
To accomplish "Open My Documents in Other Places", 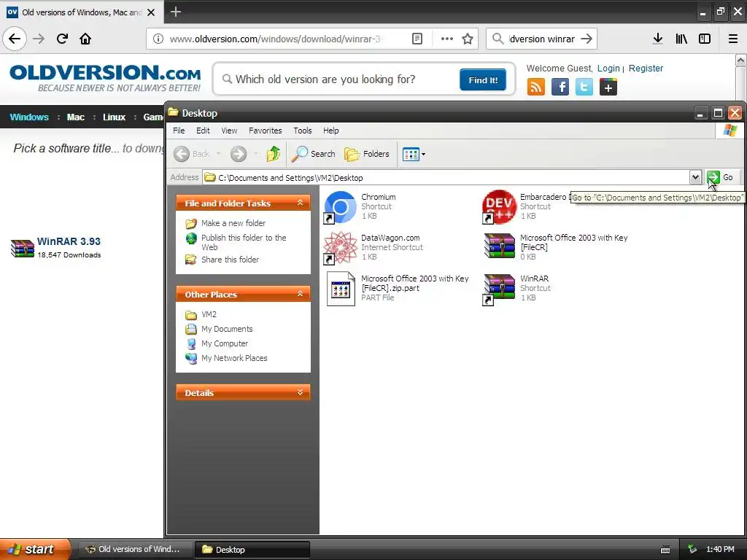I will click(x=227, y=329).
